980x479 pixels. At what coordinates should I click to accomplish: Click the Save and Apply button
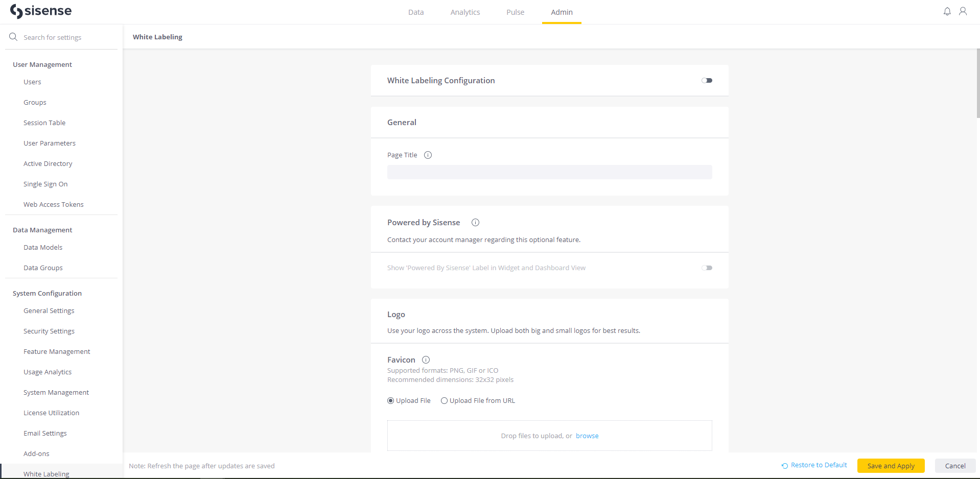[891, 466]
